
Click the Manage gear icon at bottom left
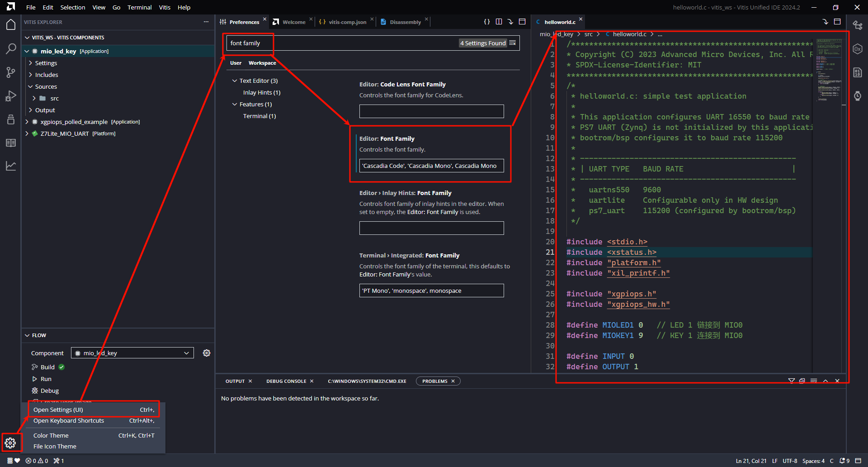(x=10, y=443)
